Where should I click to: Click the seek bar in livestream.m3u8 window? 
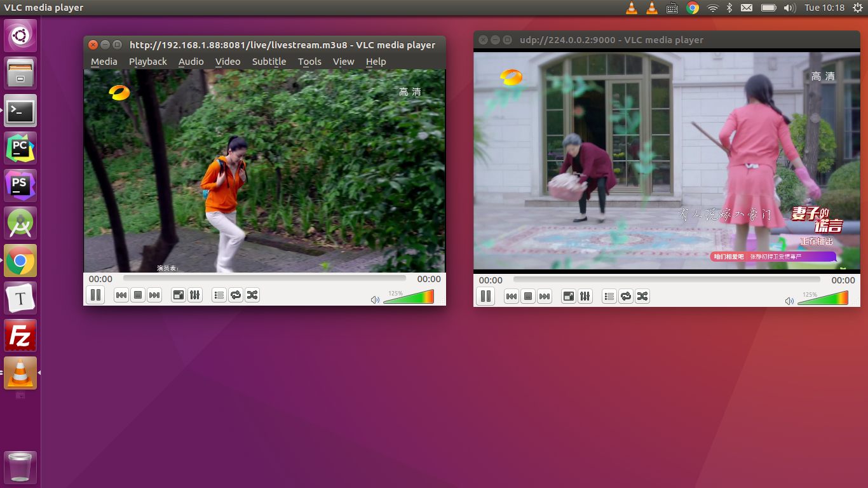(264, 278)
